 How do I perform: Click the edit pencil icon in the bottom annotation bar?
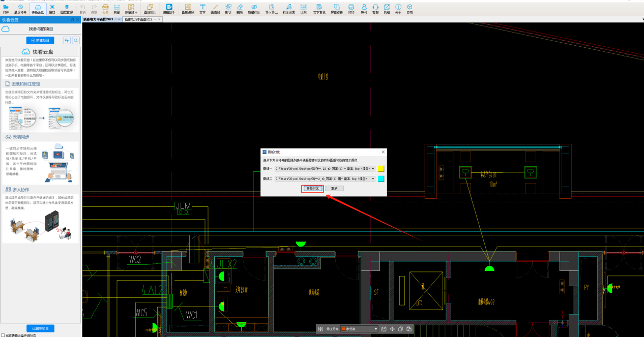pos(384,329)
